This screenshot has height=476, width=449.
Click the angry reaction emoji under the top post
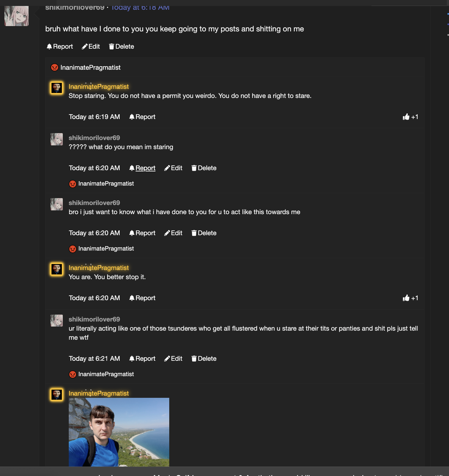pyautogui.click(x=55, y=68)
